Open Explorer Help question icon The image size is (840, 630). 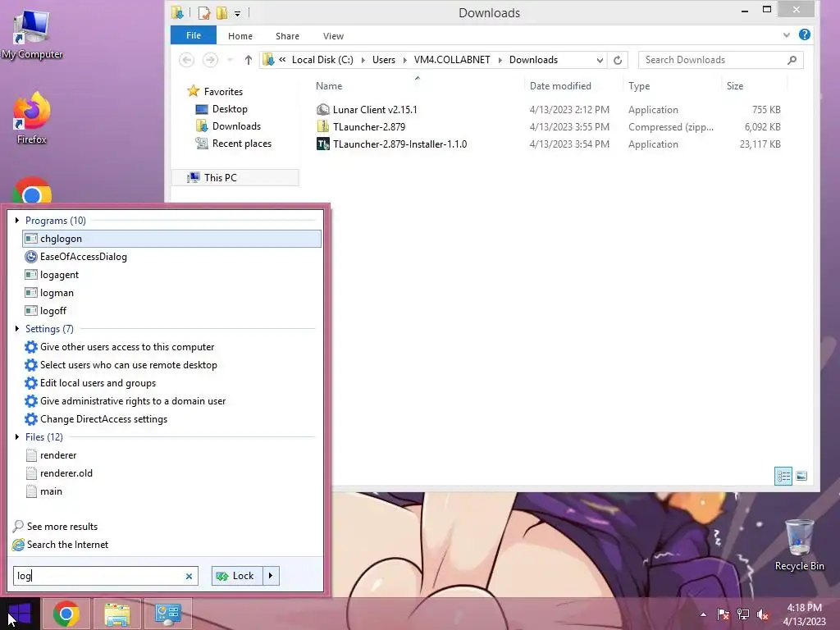(x=804, y=34)
